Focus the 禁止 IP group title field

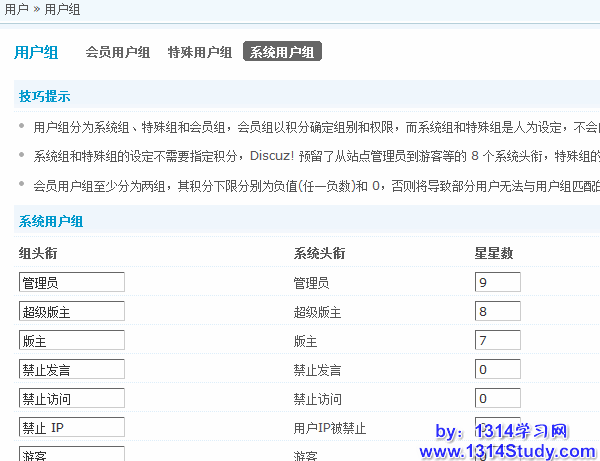pyautogui.click(x=71, y=428)
